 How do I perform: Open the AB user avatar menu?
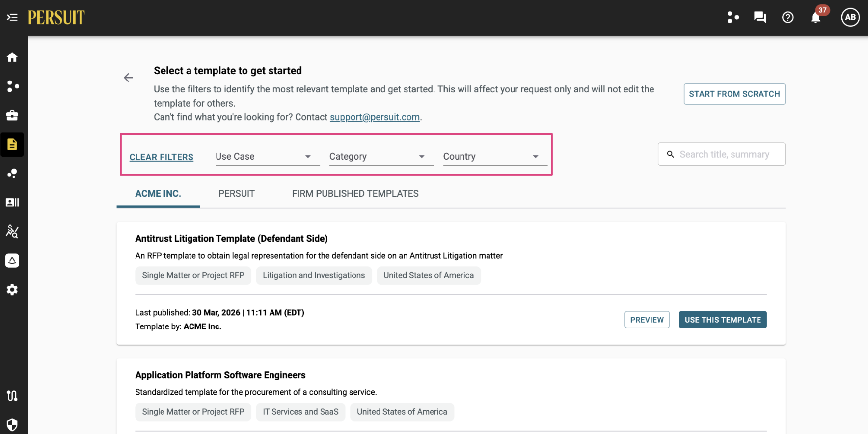[850, 17]
